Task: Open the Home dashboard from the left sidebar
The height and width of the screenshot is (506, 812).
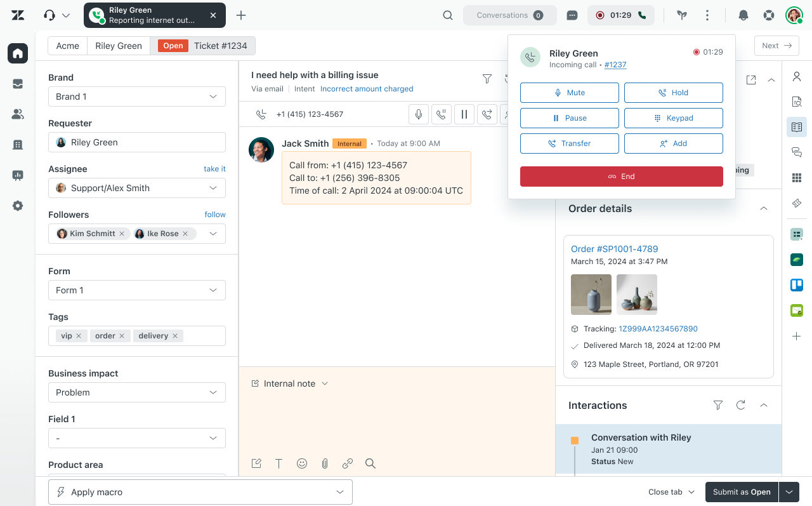Action: pos(17,53)
